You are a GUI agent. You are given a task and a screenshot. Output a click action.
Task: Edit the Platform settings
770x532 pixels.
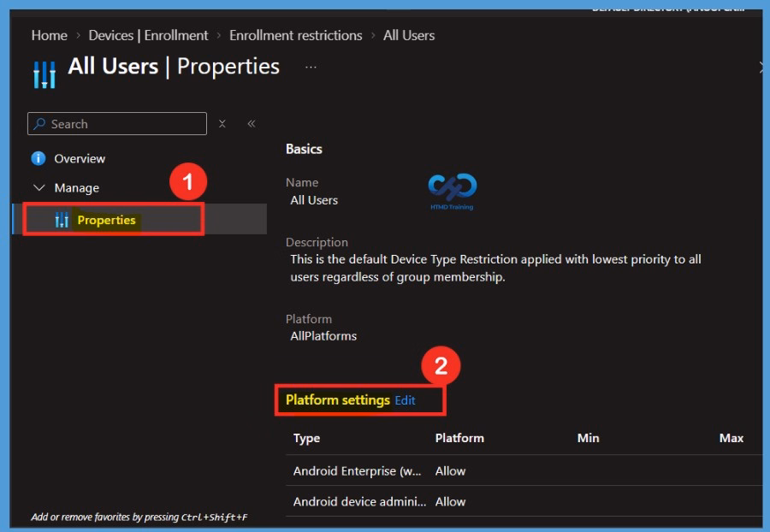tap(406, 400)
